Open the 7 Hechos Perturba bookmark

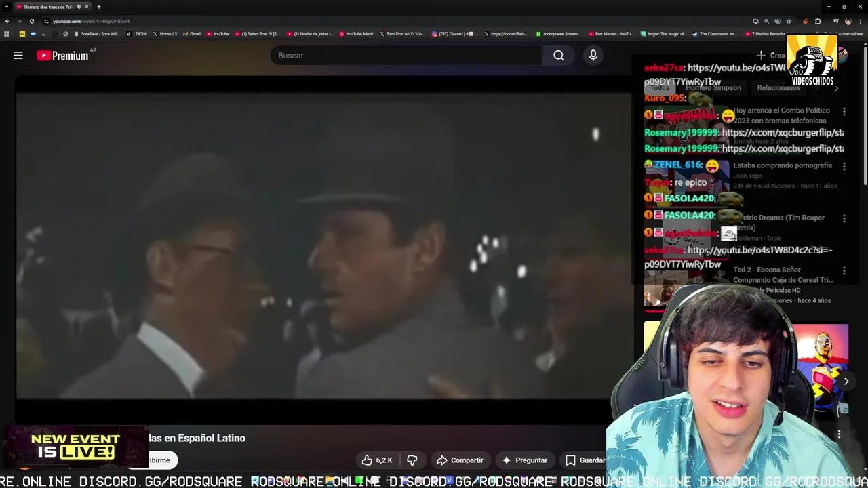766,33
